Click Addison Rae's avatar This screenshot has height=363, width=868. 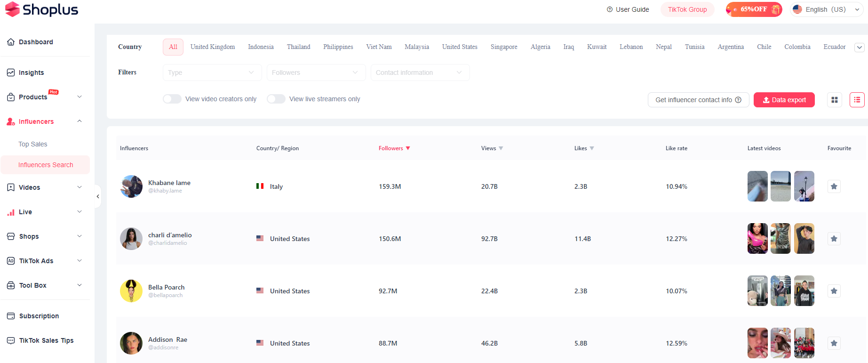point(131,343)
